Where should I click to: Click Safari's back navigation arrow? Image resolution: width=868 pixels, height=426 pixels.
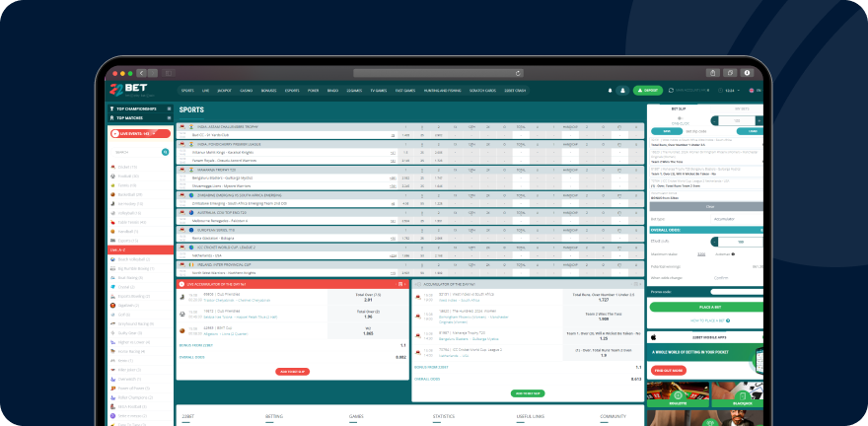pos(142,73)
